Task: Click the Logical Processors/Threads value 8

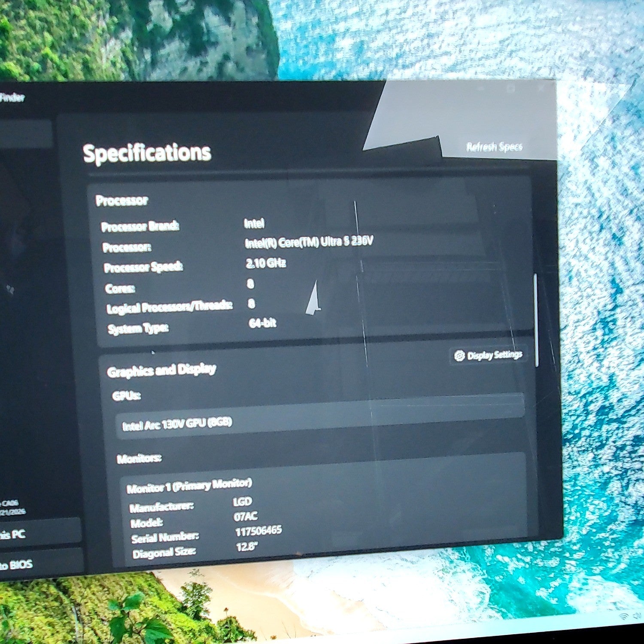Action: pyautogui.click(x=251, y=304)
